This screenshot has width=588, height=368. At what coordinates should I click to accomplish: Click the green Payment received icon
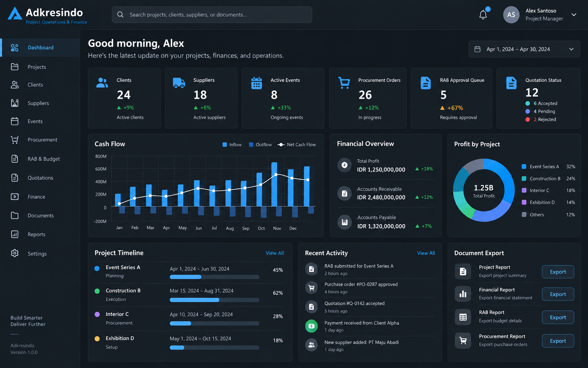[311, 326]
